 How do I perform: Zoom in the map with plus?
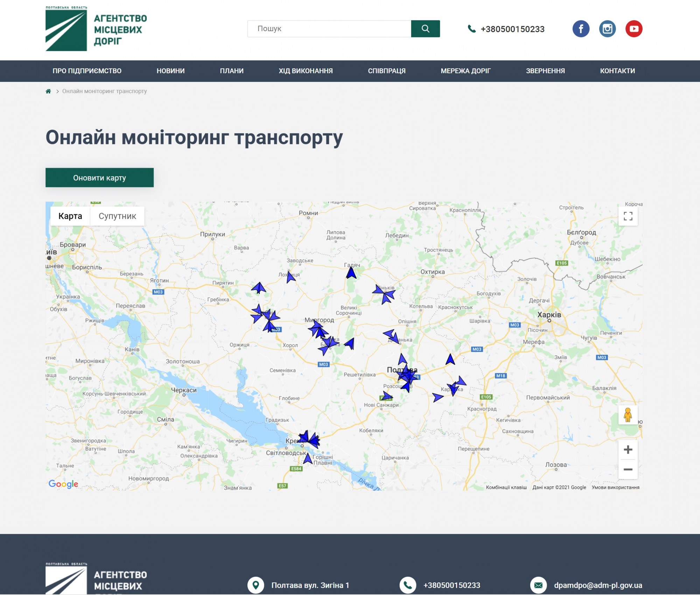(628, 449)
